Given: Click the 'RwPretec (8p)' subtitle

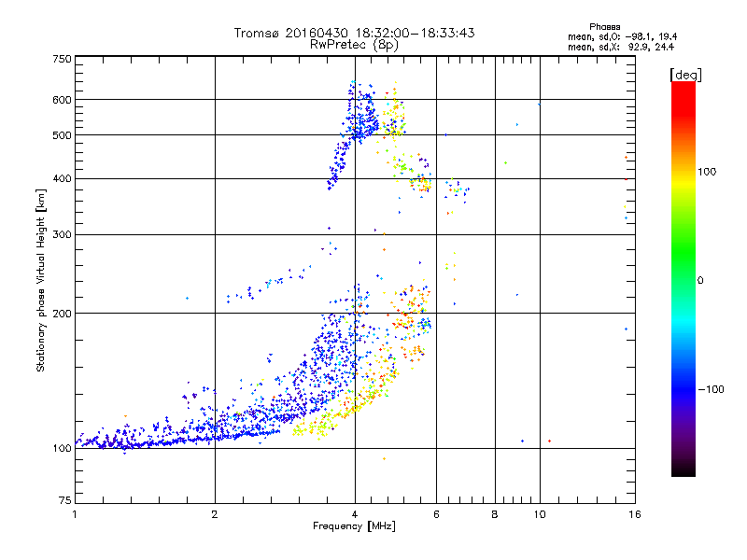Looking at the screenshot, I should click(x=354, y=45).
